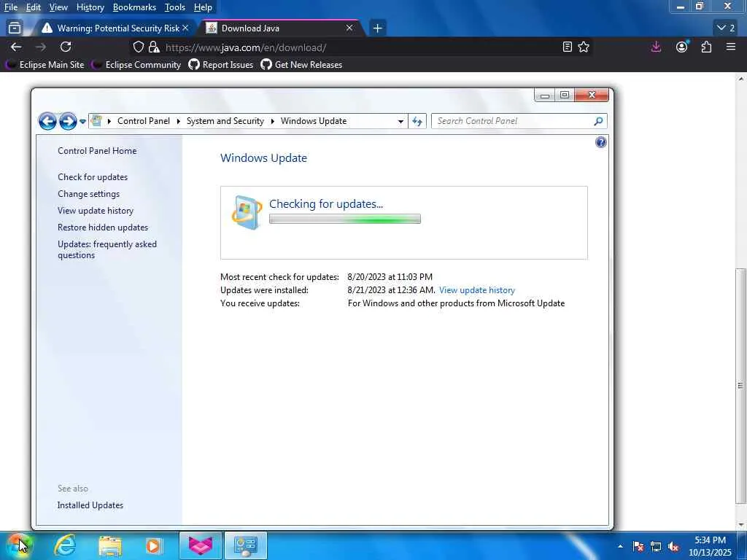Viewport: 747px width, 560px height.
Task: Launch Internet Explorer from taskbar
Action: [x=65, y=545]
